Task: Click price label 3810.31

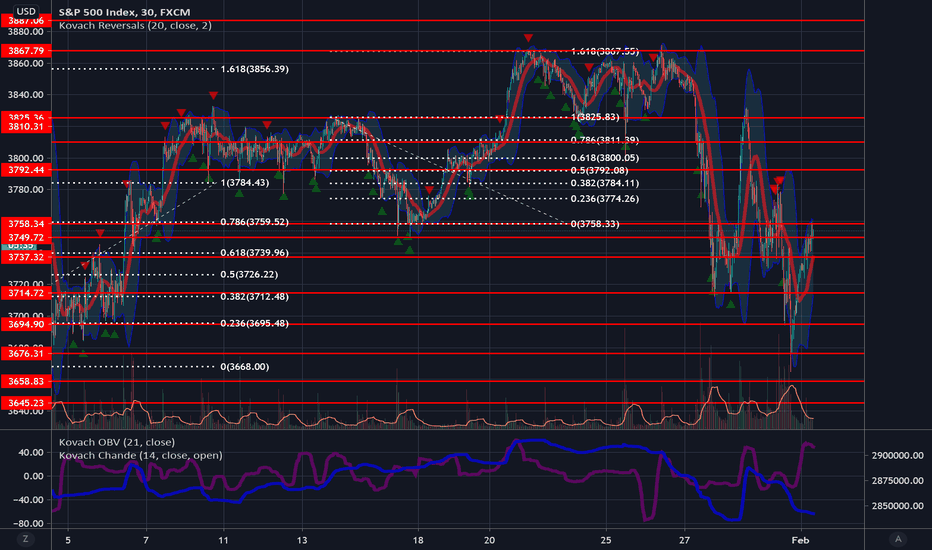Action: [x=26, y=127]
